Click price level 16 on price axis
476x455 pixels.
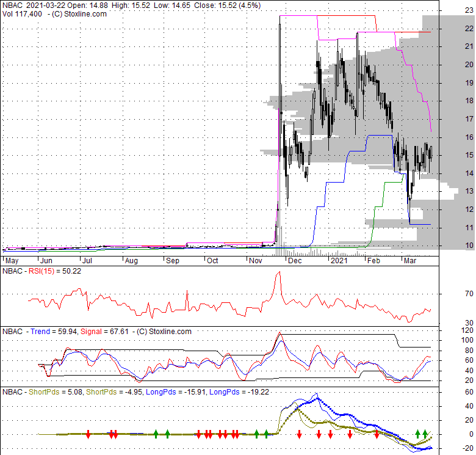469,137
